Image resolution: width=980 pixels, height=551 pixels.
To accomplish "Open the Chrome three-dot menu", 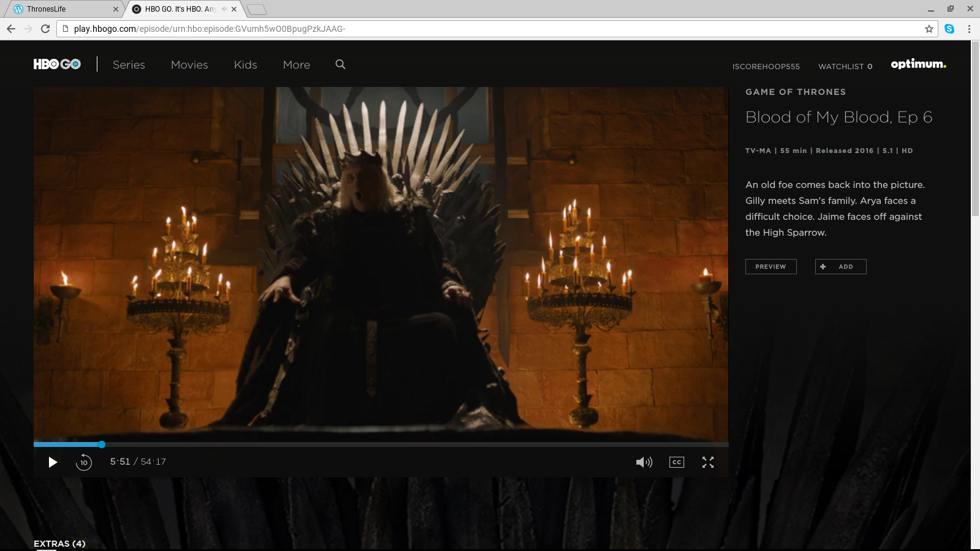I will tap(969, 29).
